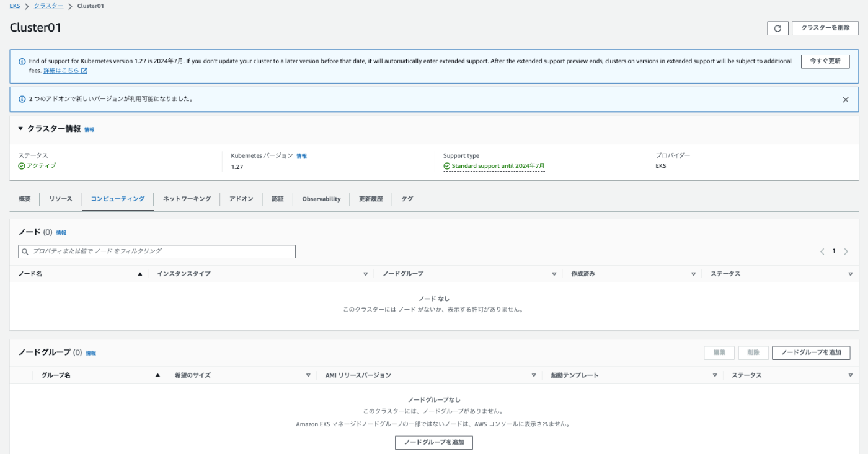Focus the node filter search field

[157, 251]
